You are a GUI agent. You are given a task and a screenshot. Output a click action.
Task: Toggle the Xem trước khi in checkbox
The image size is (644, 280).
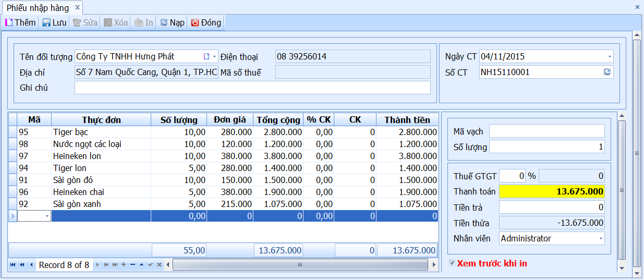pos(452,263)
